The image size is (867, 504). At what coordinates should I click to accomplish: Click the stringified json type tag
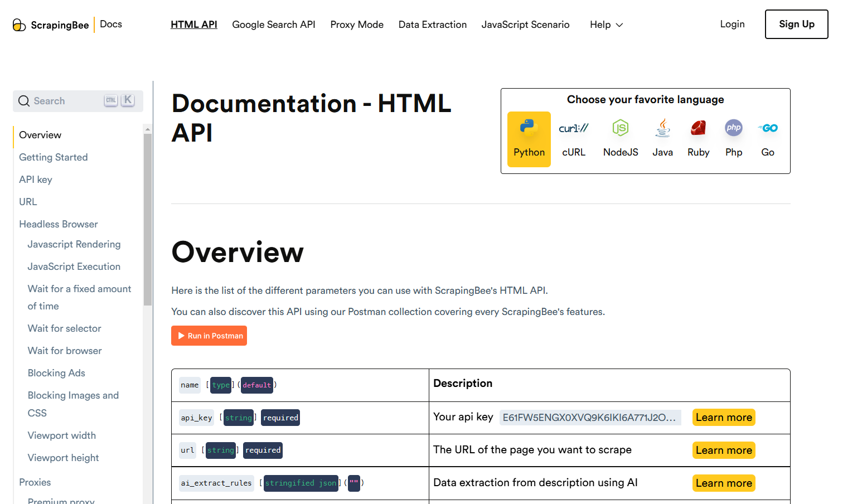click(x=301, y=483)
